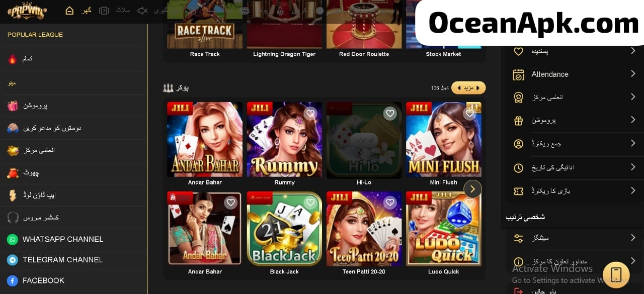Click the WhatsApp Channel icon
The height and width of the screenshot is (294, 644).
tap(13, 240)
